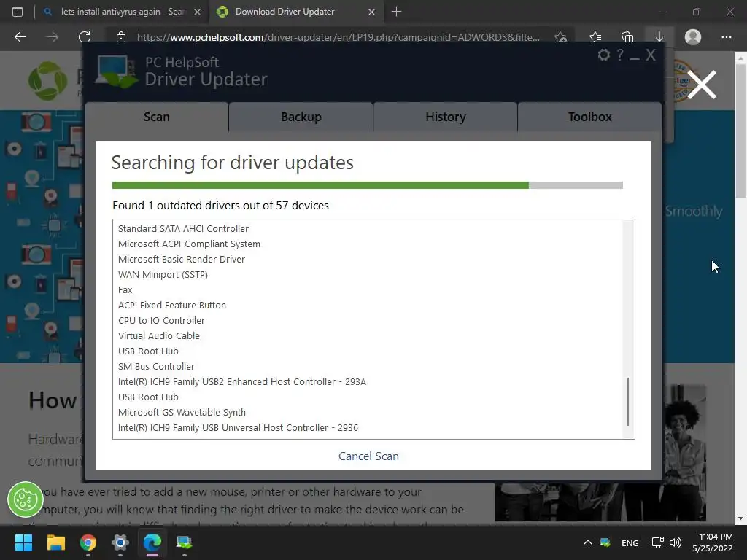The image size is (747, 560).
Task: Open the browser Downloads icon
Action: (x=659, y=36)
